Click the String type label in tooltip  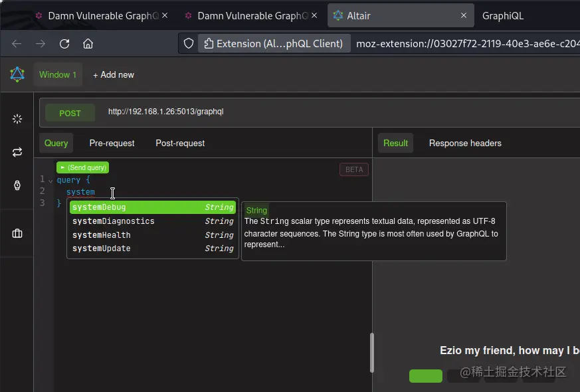(256, 211)
